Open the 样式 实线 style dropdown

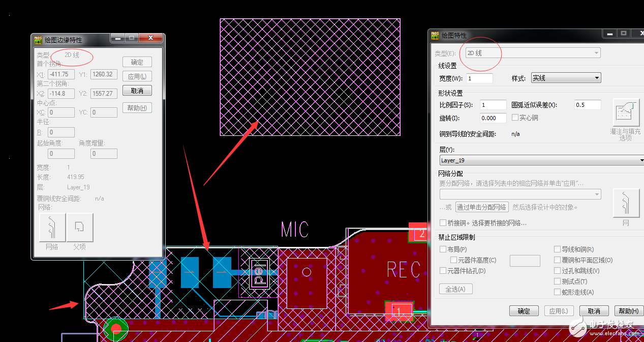click(566, 78)
